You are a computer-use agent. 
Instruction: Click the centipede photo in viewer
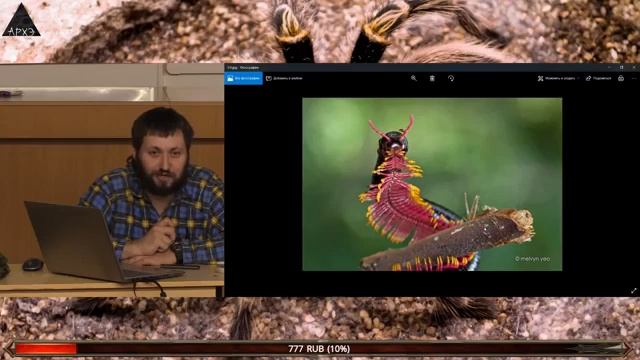(x=432, y=184)
